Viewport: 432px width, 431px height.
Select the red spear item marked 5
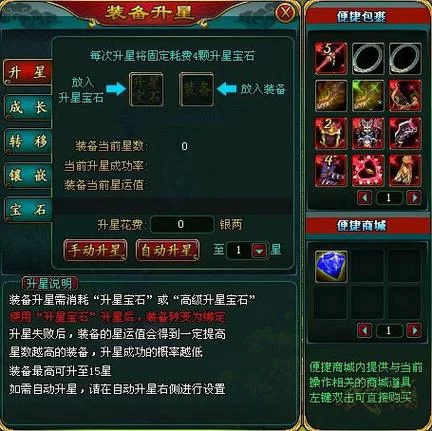pyautogui.click(x=331, y=58)
